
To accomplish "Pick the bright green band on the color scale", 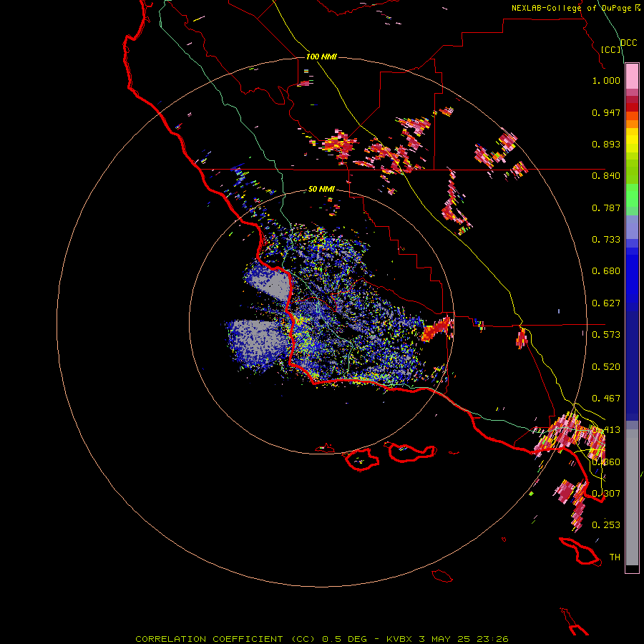I will [632, 195].
